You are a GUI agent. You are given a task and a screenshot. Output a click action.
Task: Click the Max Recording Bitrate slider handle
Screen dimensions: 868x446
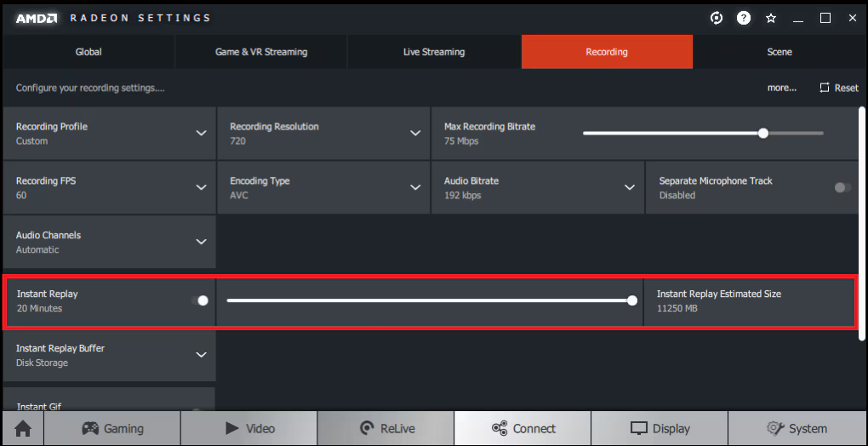click(x=763, y=133)
